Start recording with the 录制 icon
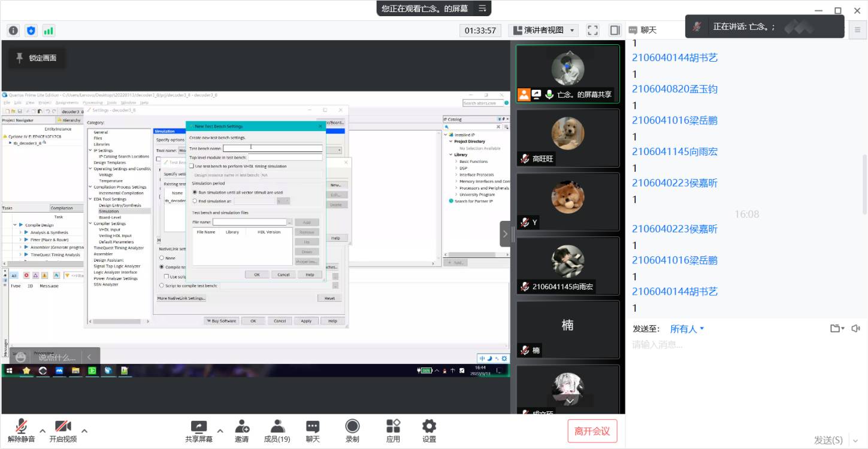Viewport: 868px width, 449px height. [352, 430]
